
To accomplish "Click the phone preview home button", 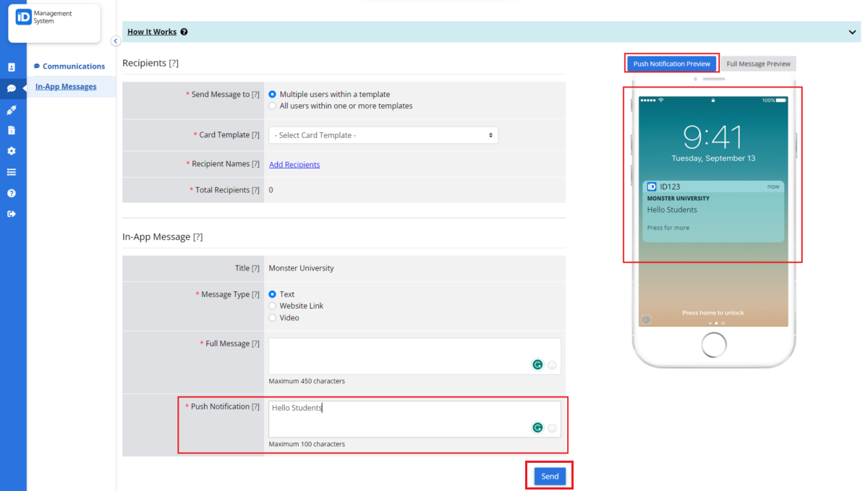I will 714,345.
